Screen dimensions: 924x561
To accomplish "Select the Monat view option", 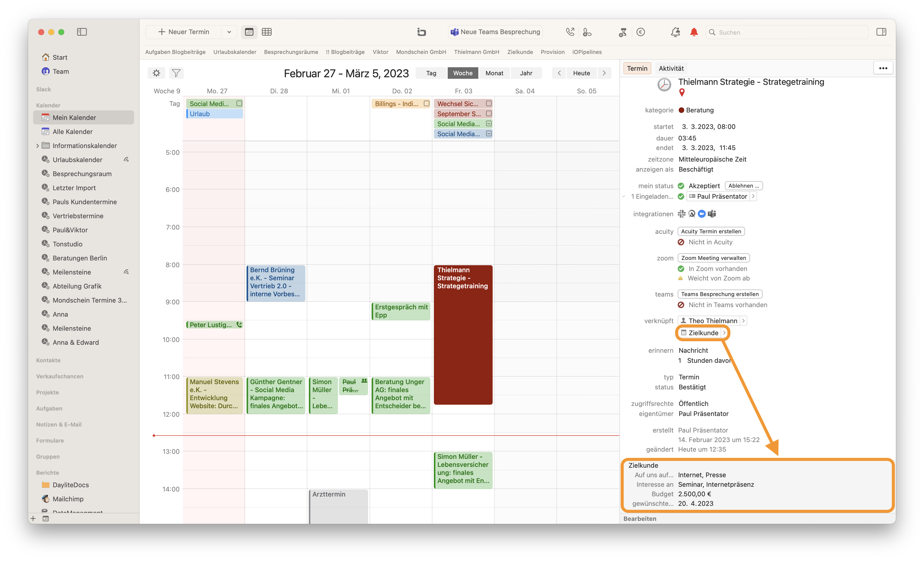I will click(494, 73).
